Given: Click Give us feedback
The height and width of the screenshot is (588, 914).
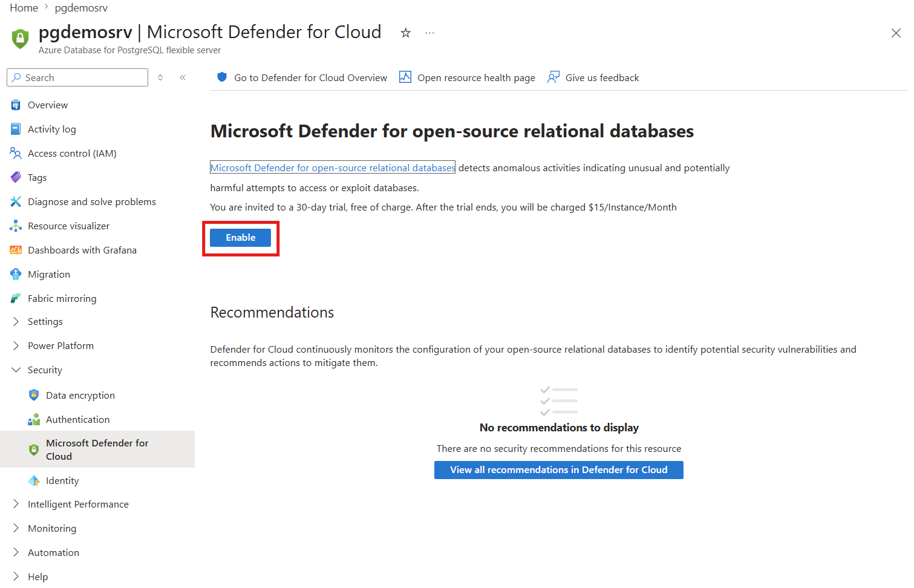Looking at the screenshot, I should 602,78.
